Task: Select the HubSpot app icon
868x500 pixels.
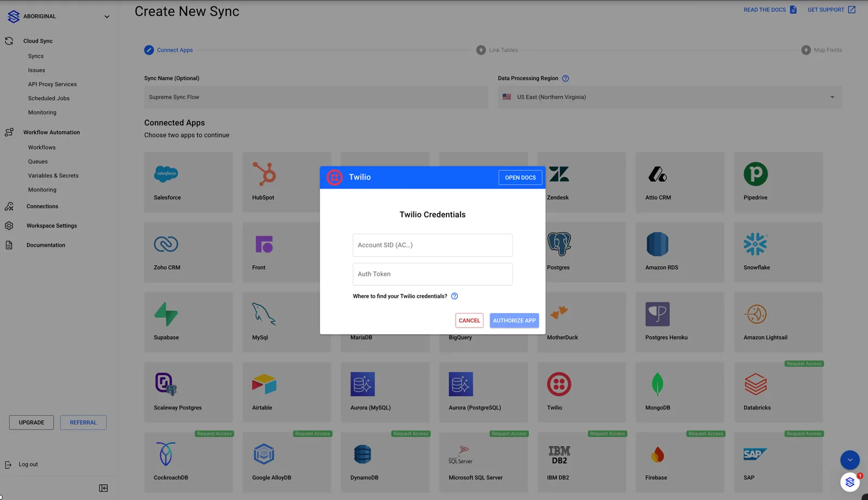Action: [264, 174]
